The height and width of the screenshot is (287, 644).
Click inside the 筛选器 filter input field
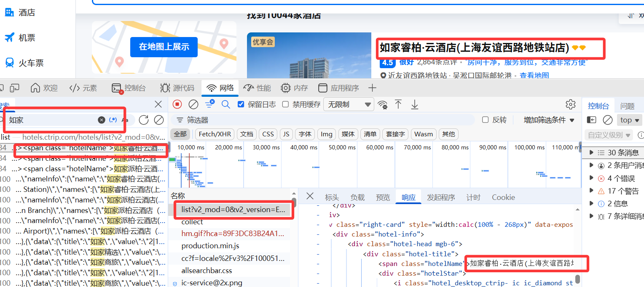click(295, 120)
